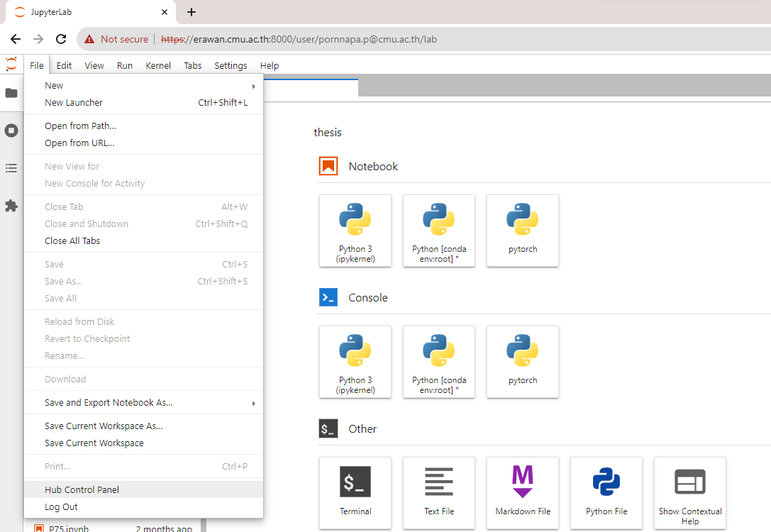Expand the New submenu
The height and width of the screenshot is (532, 771).
click(143, 86)
